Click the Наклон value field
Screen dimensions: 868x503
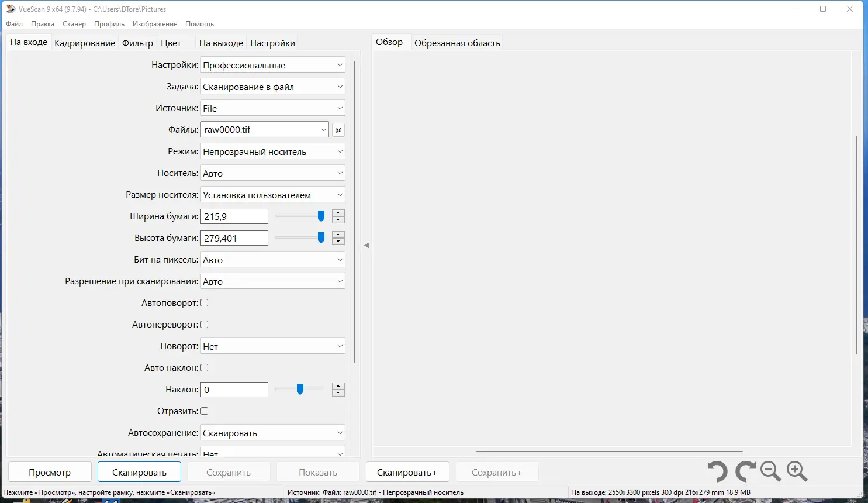click(x=234, y=390)
